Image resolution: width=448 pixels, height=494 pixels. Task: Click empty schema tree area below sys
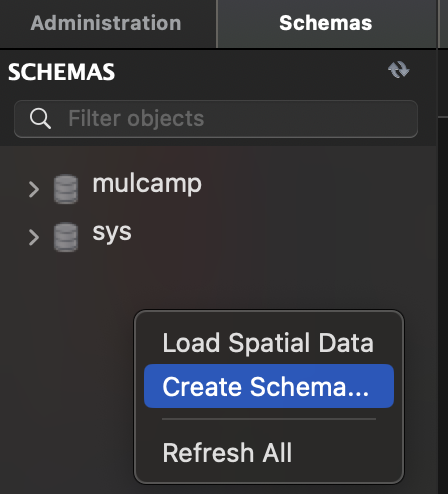coord(67,367)
